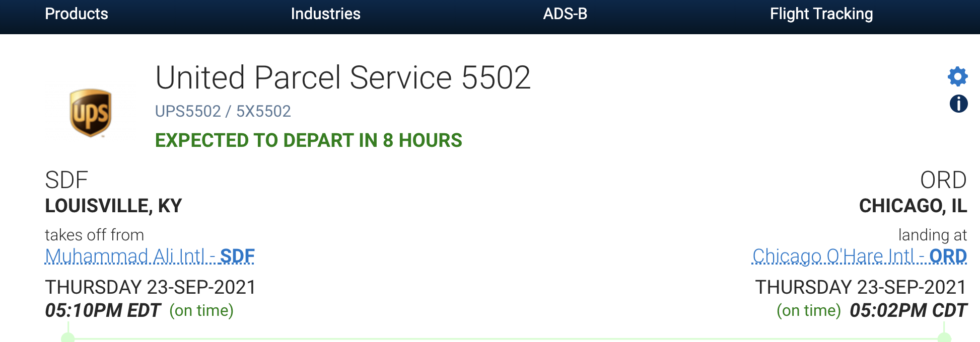Open the Flight Tracking menu
Viewport: 980px width, 342px height.
pos(821,14)
